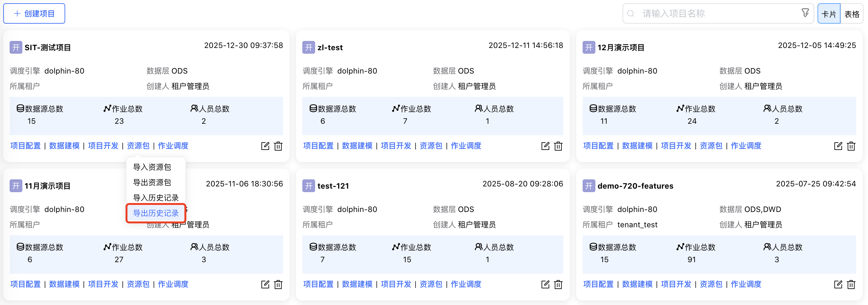
Task: Switch to 表格 table view
Action: (x=851, y=14)
